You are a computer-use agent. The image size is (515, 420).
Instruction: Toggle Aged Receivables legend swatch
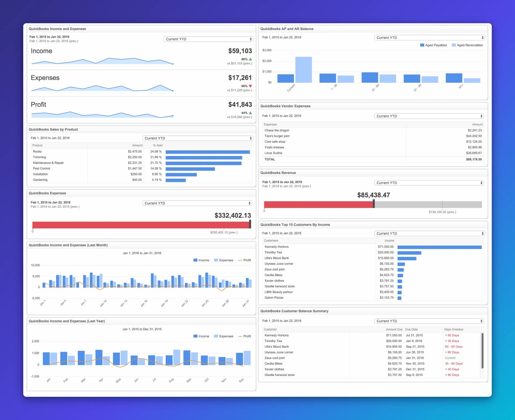pos(453,45)
